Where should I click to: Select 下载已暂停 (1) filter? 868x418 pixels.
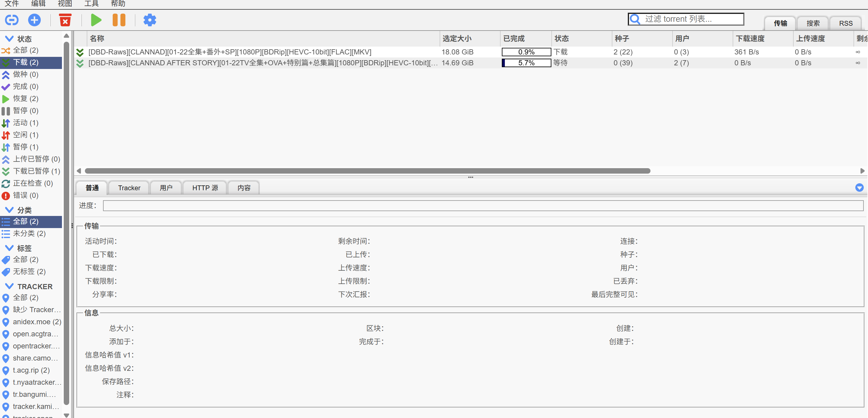click(x=31, y=171)
